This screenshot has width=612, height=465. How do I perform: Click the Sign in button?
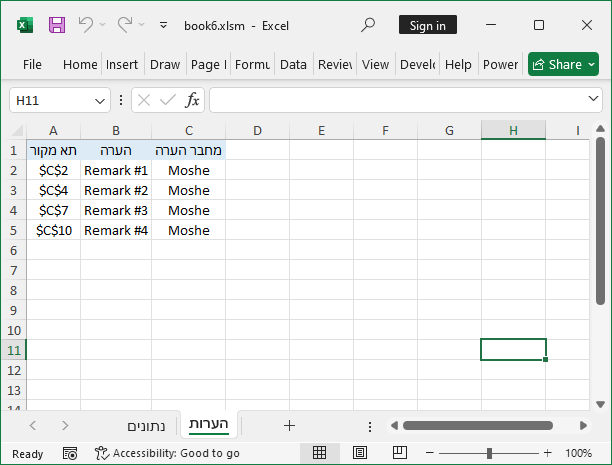click(x=428, y=25)
